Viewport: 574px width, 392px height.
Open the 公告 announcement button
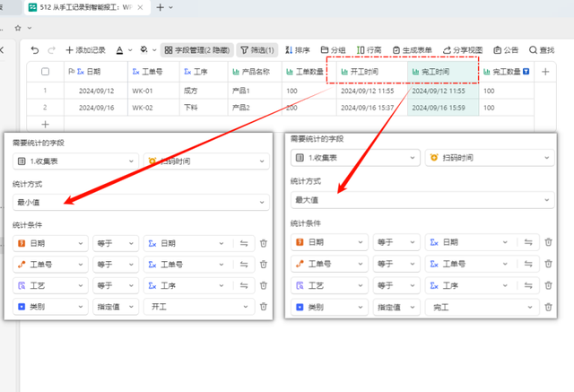pos(506,50)
